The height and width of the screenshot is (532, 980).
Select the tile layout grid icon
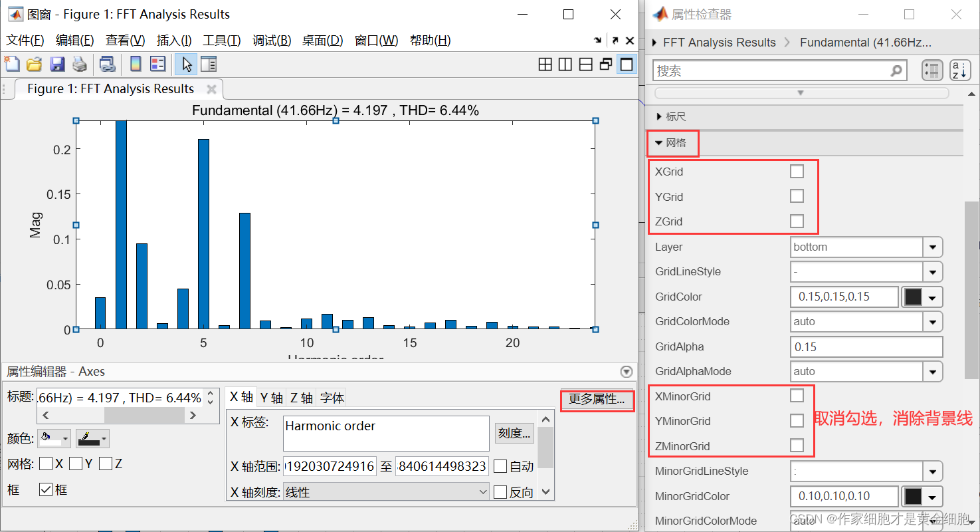pos(545,65)
